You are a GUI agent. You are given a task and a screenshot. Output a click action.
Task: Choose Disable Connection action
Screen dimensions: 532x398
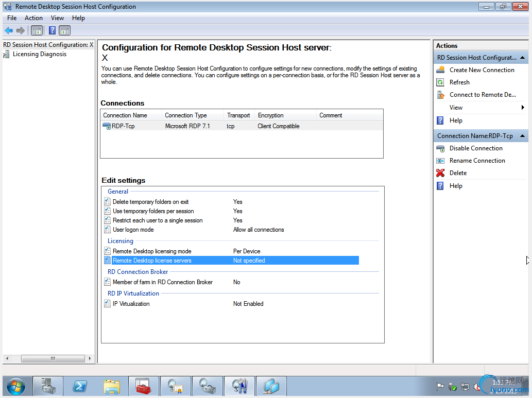(476, 148)
